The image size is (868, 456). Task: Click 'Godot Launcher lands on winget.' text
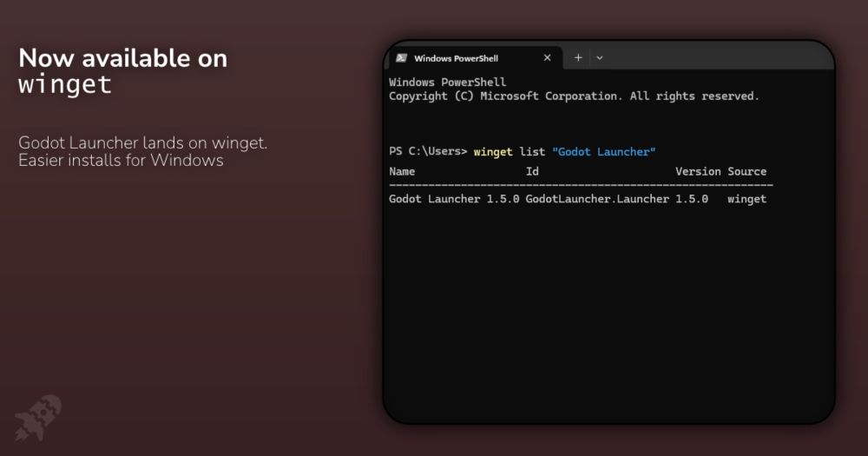coord(143,142)
